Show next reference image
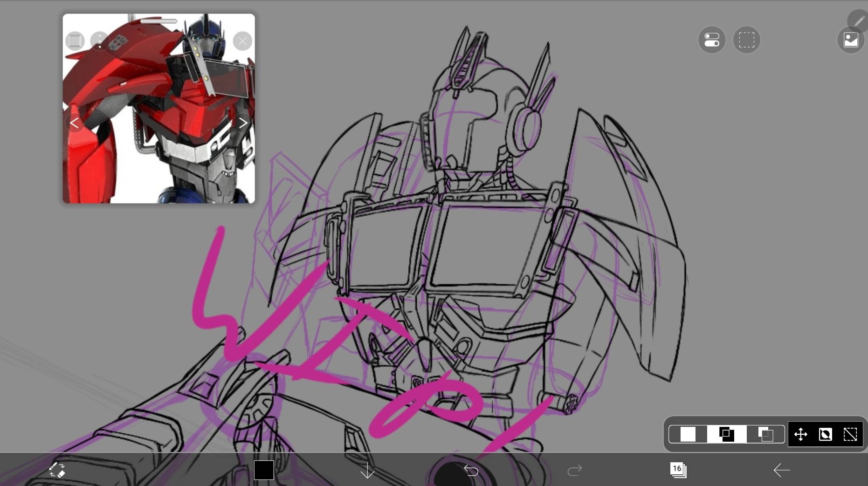This screenshot has width=868, height=486. pyautogui.click(x=243, y=123)
